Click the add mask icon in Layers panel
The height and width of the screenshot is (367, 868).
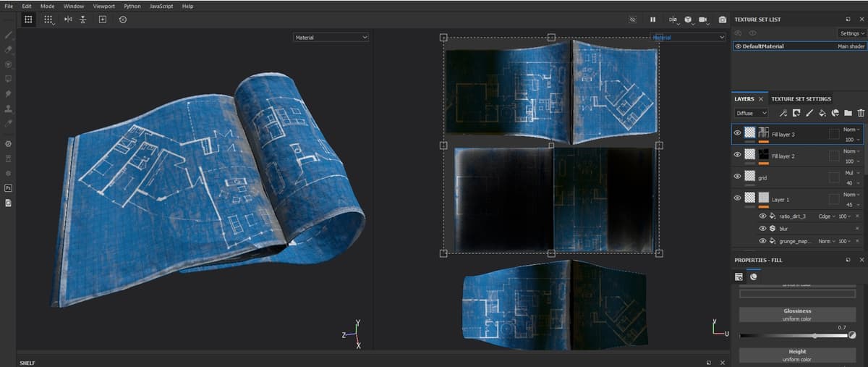click(796, 113)
